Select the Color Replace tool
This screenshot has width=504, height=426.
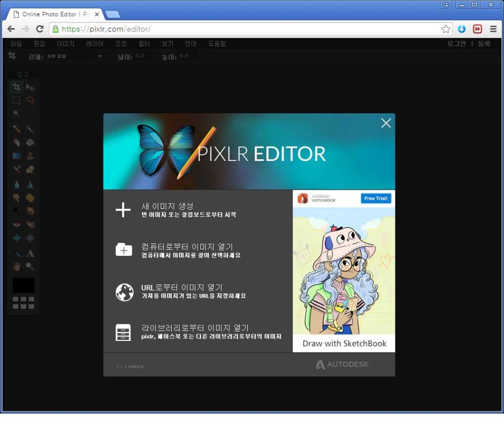point(17,169)
